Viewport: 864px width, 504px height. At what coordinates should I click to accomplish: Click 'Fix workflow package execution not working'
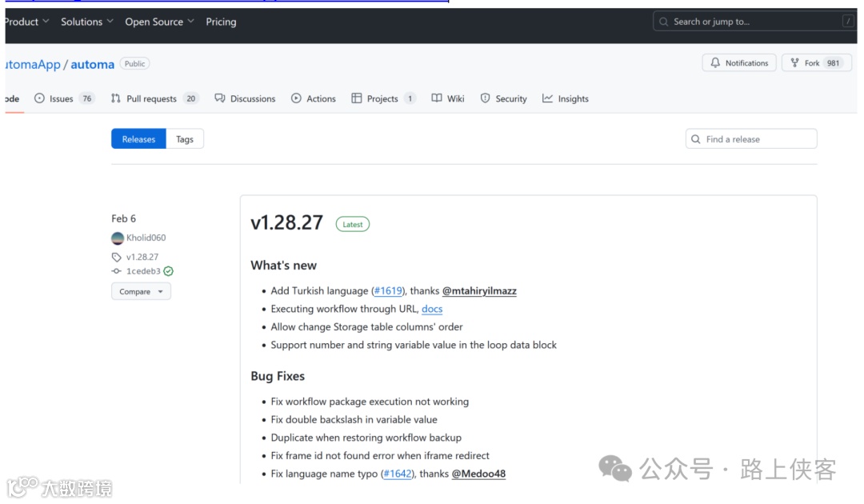(370, 402)
